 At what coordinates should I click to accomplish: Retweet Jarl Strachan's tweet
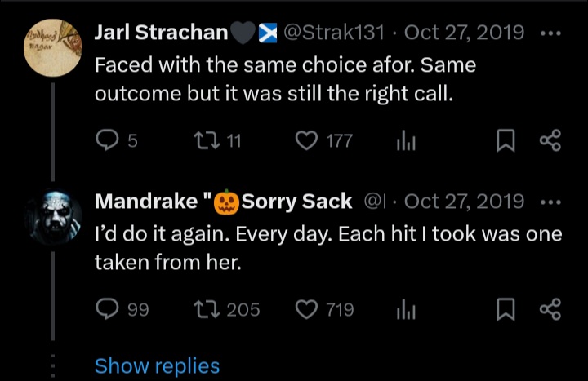tap(207, 140)
